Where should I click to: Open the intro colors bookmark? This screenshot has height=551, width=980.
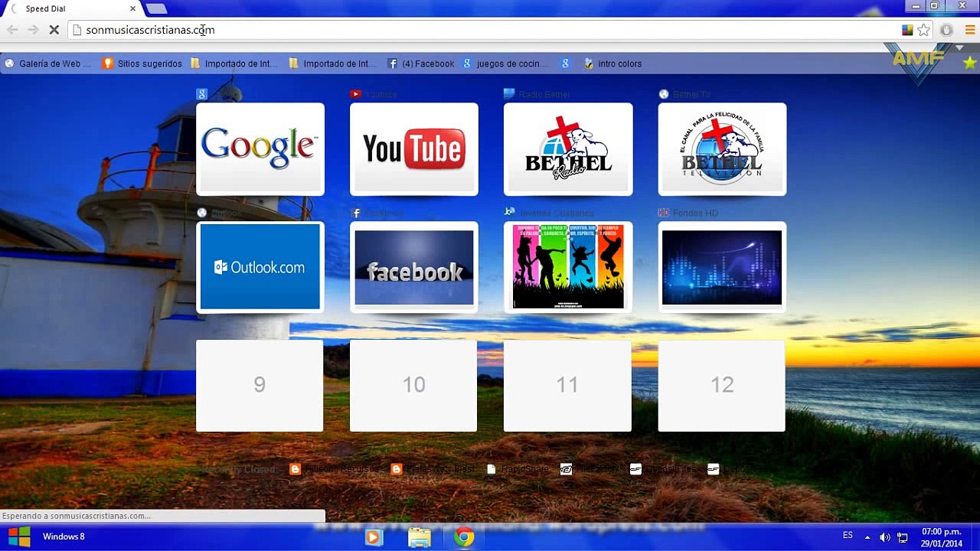click(x=612, y=64)
